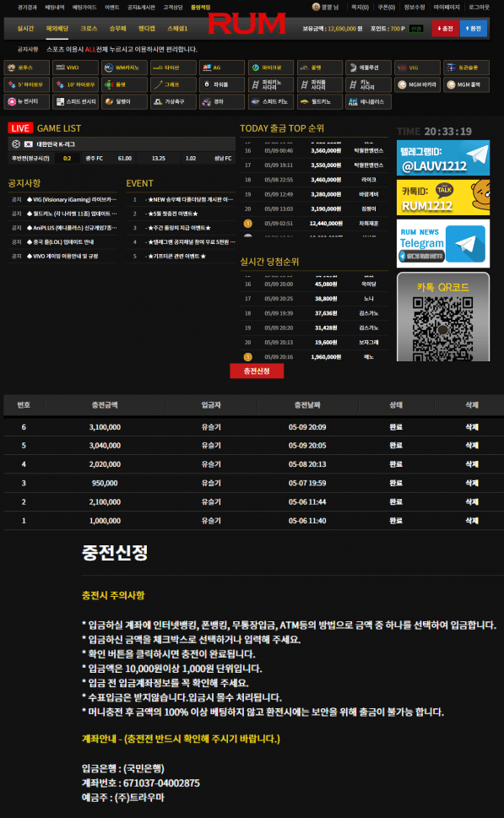Screen dimensions: 504x818
Task: Click the 카톡 QR코드 image
Action: 443,317
